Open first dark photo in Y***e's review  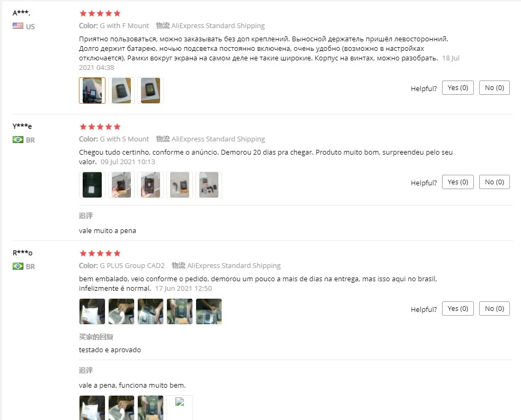coord(92,185)
